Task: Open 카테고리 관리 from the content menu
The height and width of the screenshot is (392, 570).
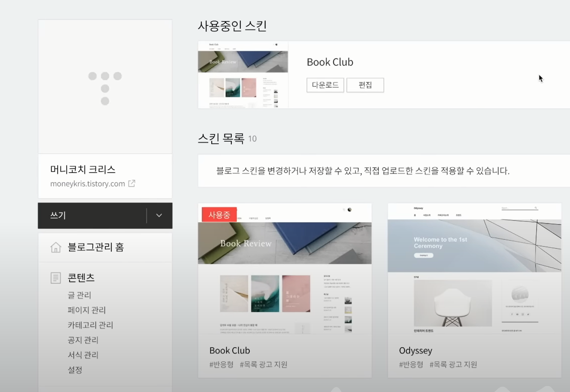Action: click(x=90, y=325)
